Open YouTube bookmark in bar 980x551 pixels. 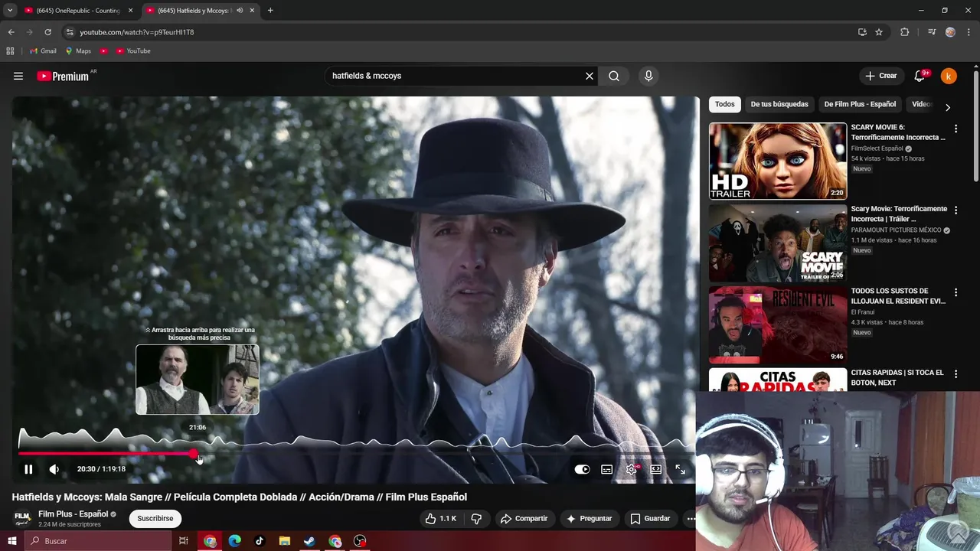[133, 51]
